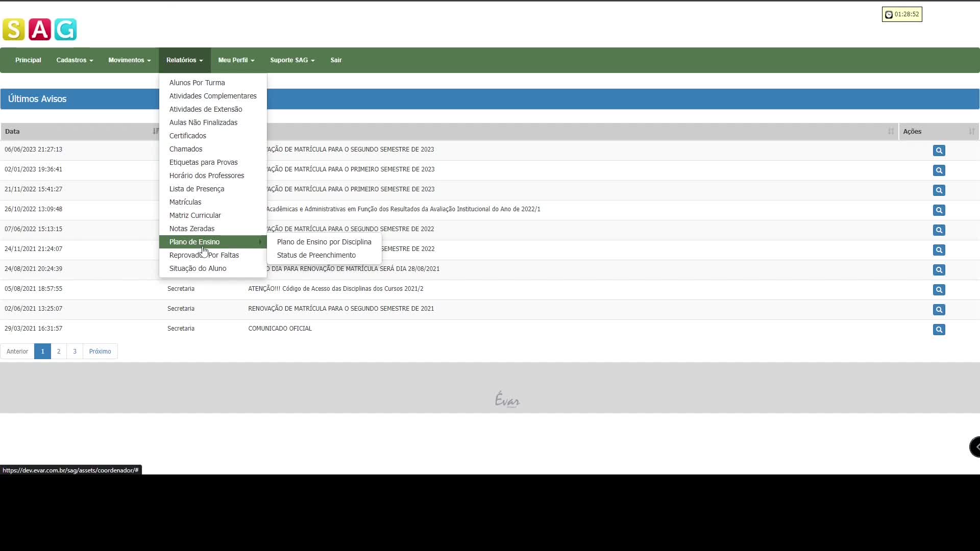Viewport: 980px width, 551px height.
Task: Click Avaliação Institucional 2022/1 notice text
Action: point(403,209)
